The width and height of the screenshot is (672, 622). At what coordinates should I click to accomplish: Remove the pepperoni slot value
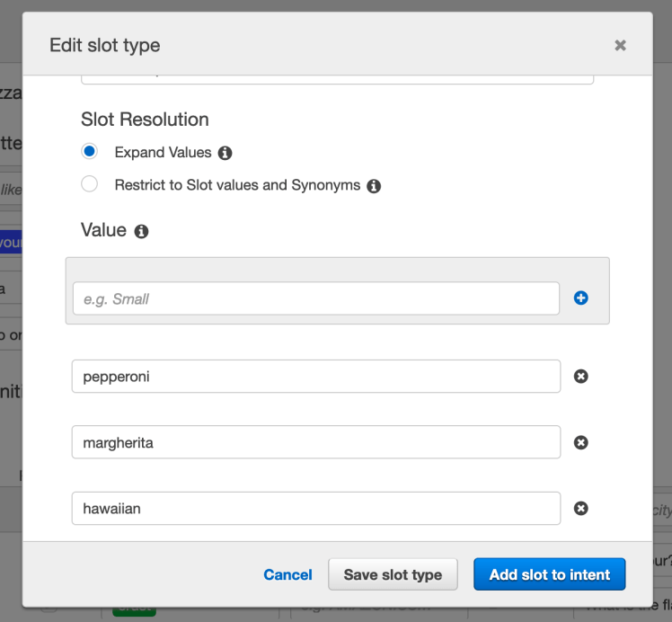click(x=580, y=377)
